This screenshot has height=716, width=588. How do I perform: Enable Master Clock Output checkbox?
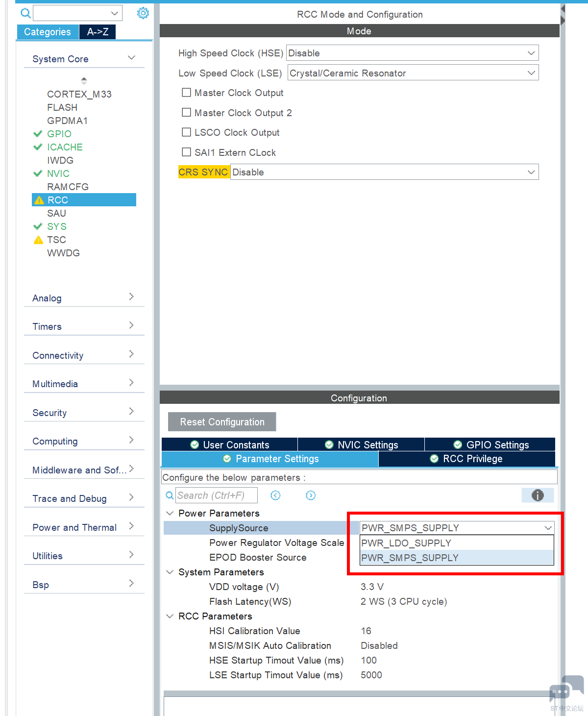point(186,93)
